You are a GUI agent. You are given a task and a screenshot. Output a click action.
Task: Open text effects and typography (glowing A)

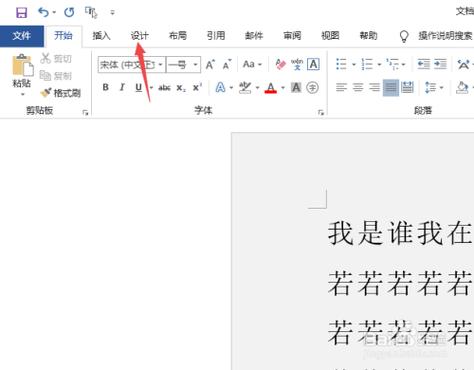pyautogui.click(x=221, y=88)
